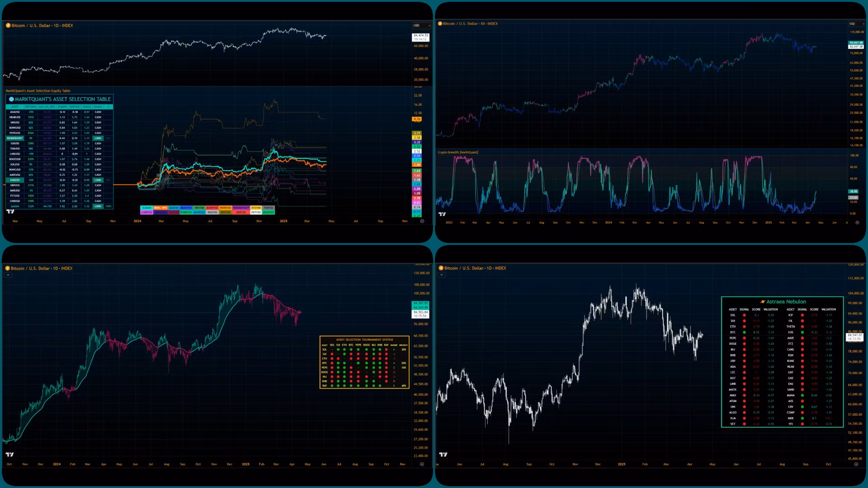Click TradingView logo in top-left chart
Image resolution: width=868 pixels, height=488 pixels.
[x=10, y=211]
